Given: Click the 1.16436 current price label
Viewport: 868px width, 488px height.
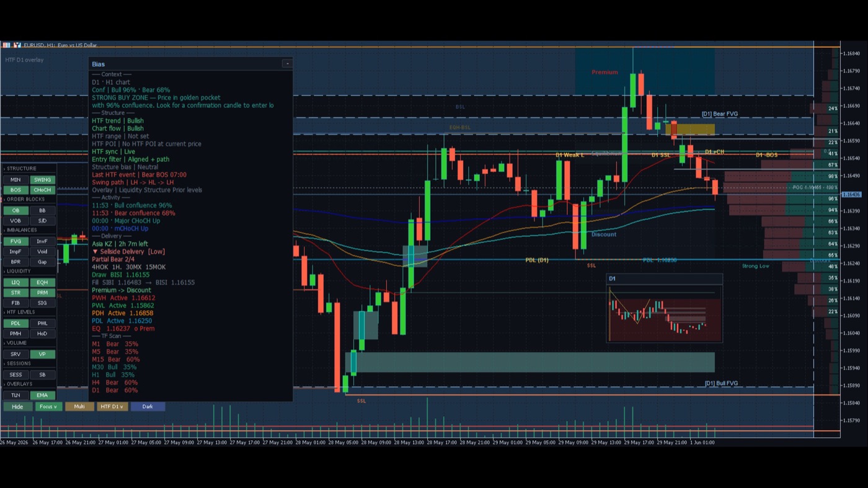Looking at the screenshot, I should [852, 195].
